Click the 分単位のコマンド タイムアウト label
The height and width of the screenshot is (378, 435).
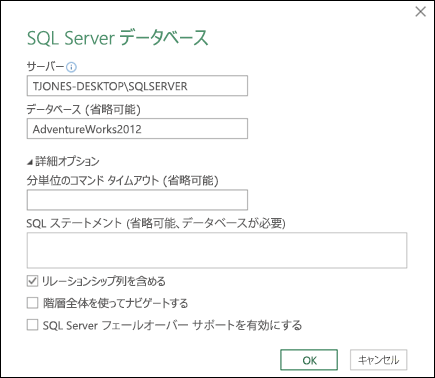click(122, 181)
